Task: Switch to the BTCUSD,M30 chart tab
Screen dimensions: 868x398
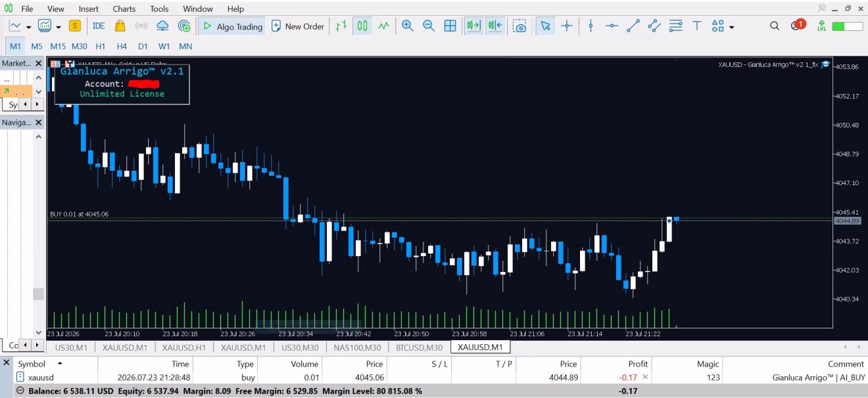Action: coord(420,347)
